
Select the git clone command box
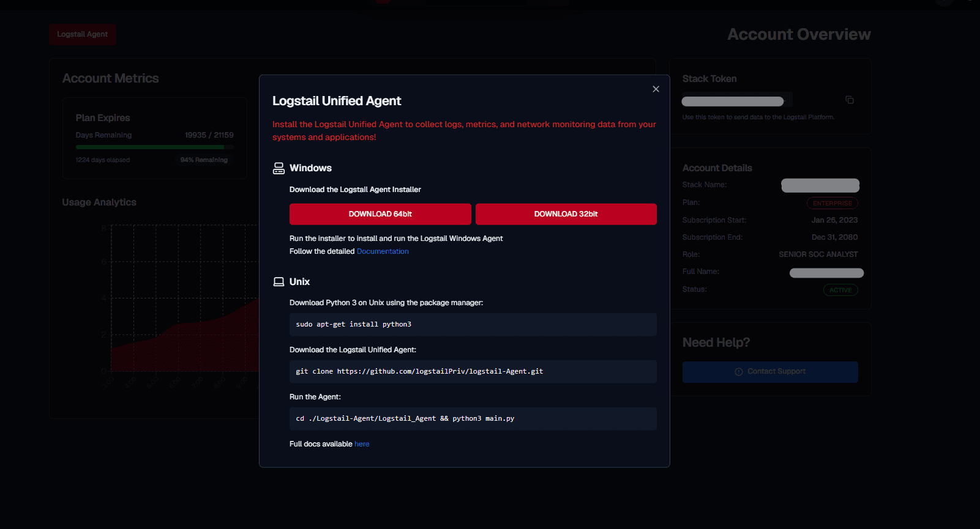tap(473, 372)
